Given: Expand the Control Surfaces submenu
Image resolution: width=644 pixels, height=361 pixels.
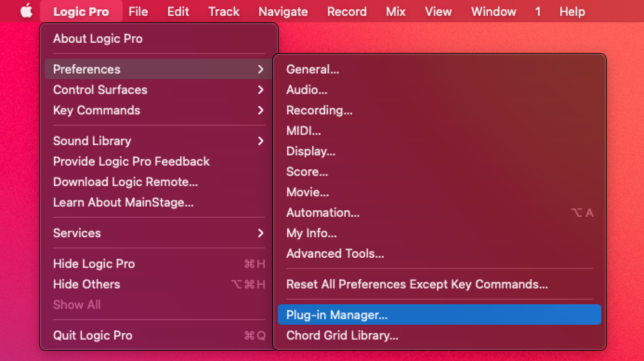Looking at the screenshot, I should tap(159, 90).
